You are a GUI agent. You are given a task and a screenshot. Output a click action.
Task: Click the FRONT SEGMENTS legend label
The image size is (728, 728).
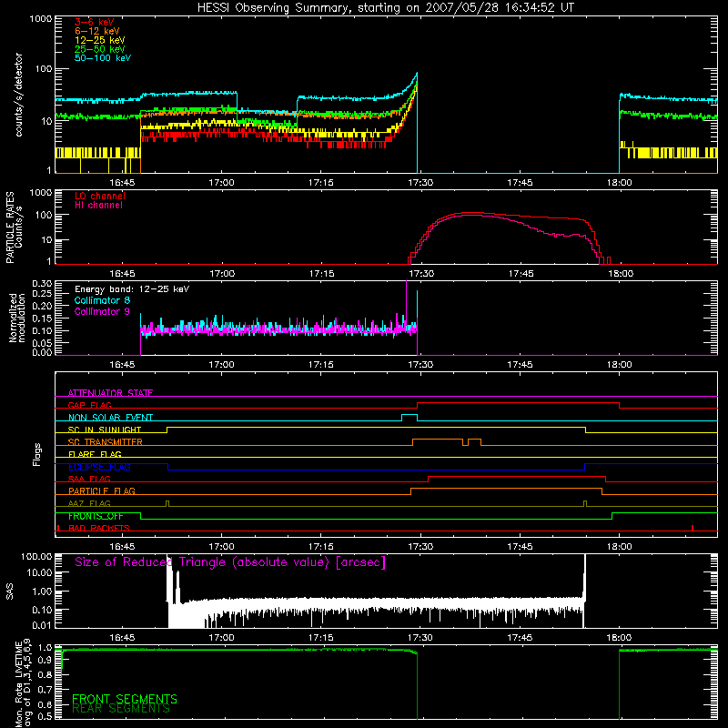tap(125, 699)
